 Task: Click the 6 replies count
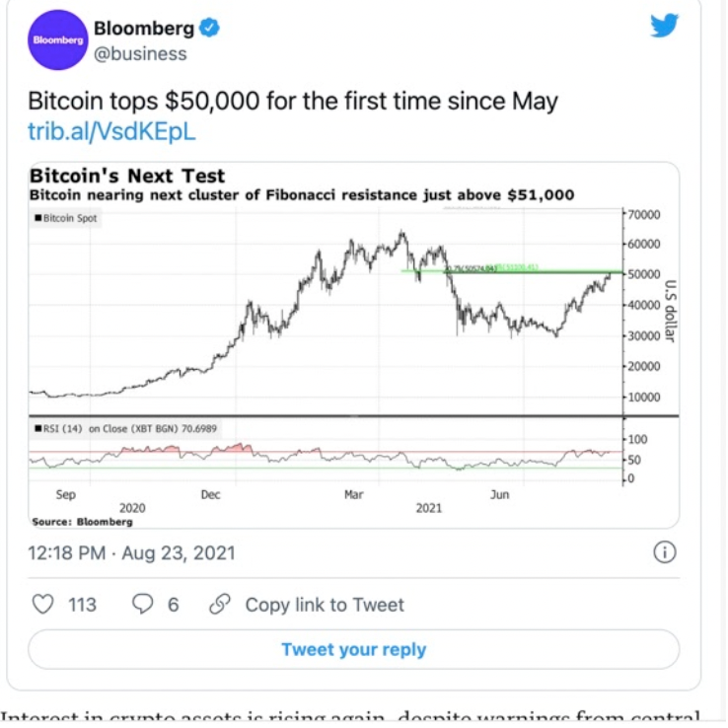click(174, 605)
